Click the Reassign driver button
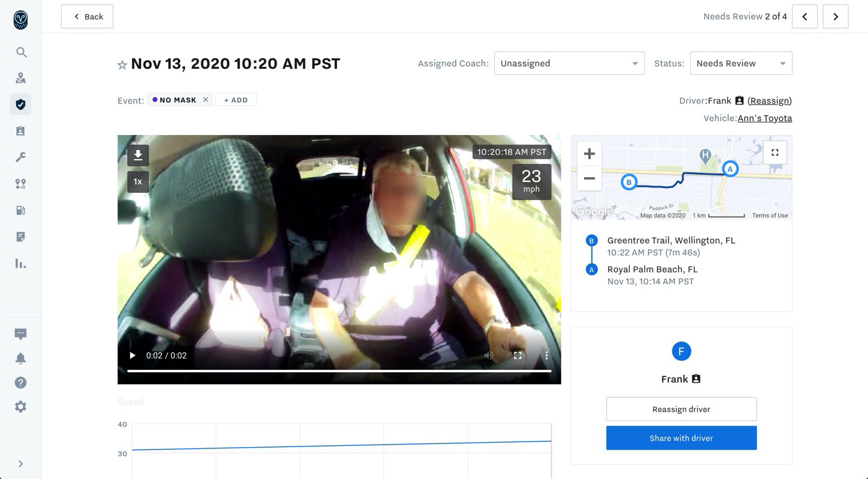 [x=681, y=409]
